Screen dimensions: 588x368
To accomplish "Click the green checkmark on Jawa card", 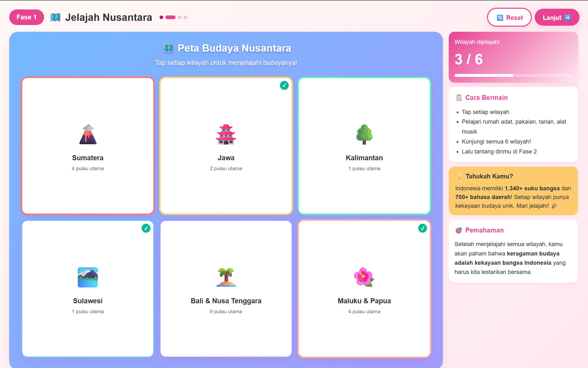I will 284,85.
